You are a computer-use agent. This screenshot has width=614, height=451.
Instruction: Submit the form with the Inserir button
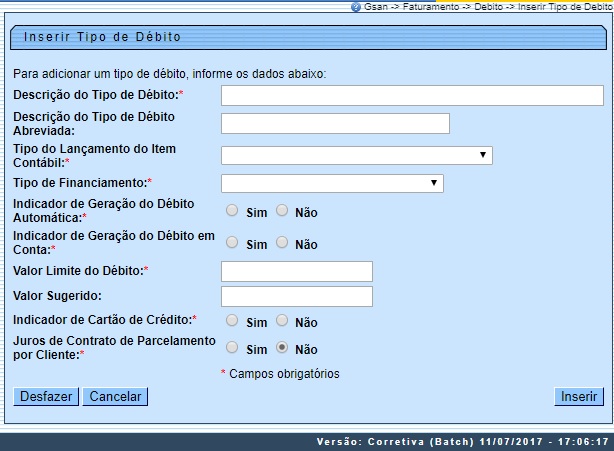pyautogui.click(x=579, y=397)
